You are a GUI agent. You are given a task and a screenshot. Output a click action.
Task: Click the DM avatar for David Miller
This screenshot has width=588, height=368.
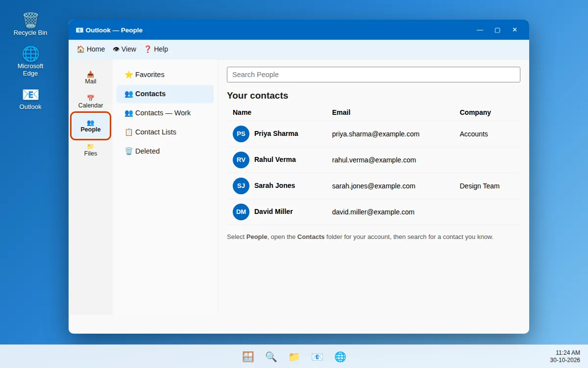241,212
